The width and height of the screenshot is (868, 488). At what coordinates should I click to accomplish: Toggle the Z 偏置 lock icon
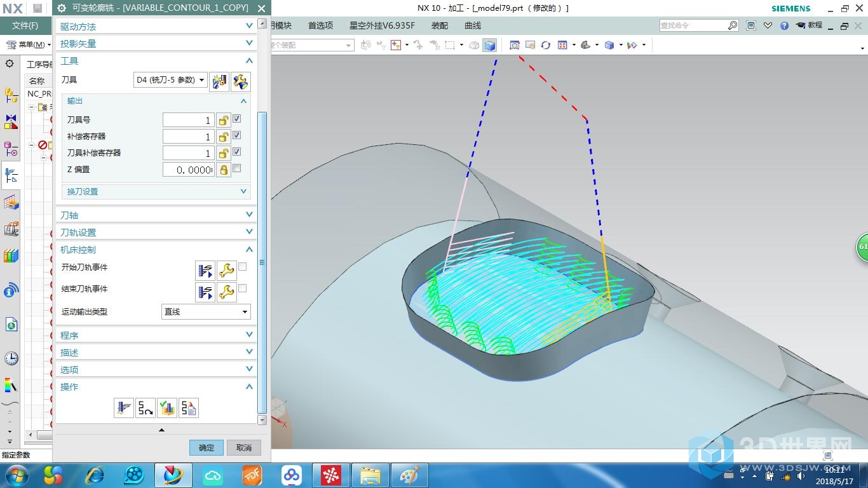[x=223, y=170]
